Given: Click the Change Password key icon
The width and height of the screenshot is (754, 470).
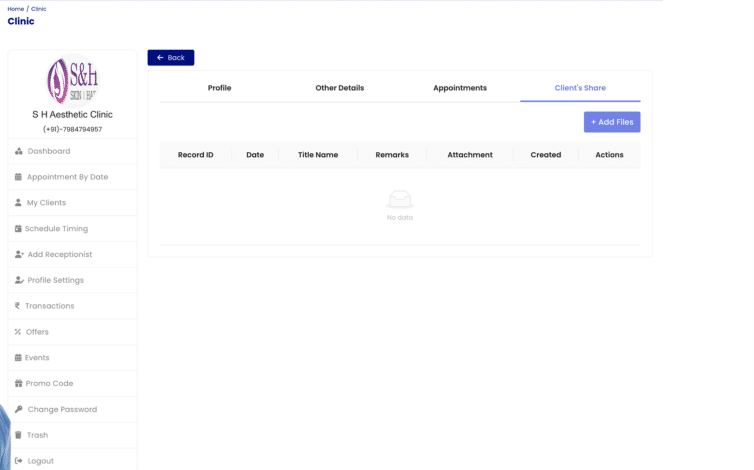Looking at the screenshot, I should click(19, 409).
